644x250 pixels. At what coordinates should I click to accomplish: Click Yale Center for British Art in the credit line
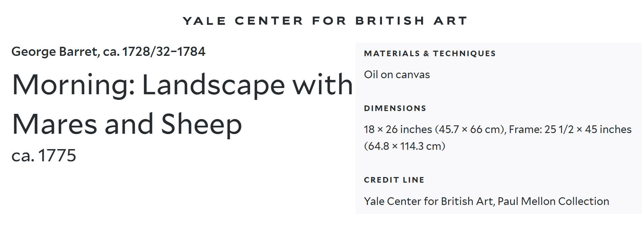pyautogui.click(x=429, y=201)
